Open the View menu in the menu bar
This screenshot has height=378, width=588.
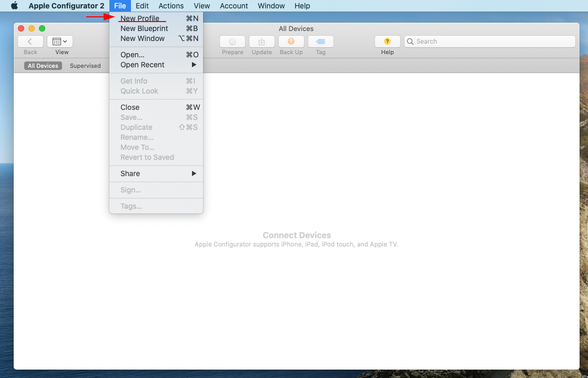202,6
